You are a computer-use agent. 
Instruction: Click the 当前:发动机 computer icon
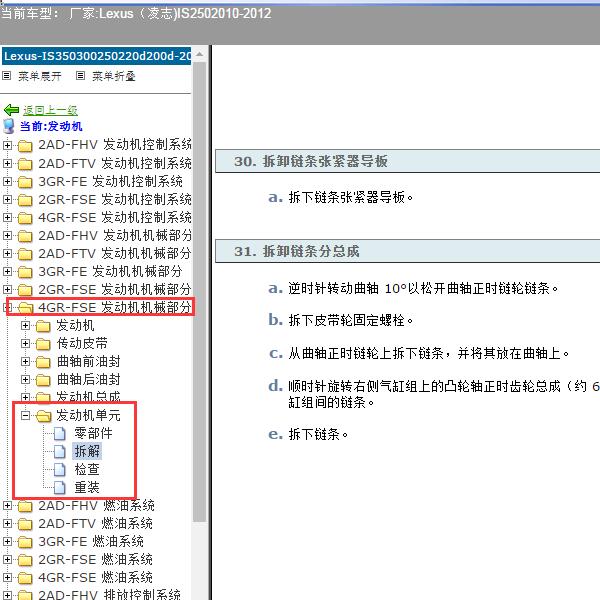click(8, 126)
